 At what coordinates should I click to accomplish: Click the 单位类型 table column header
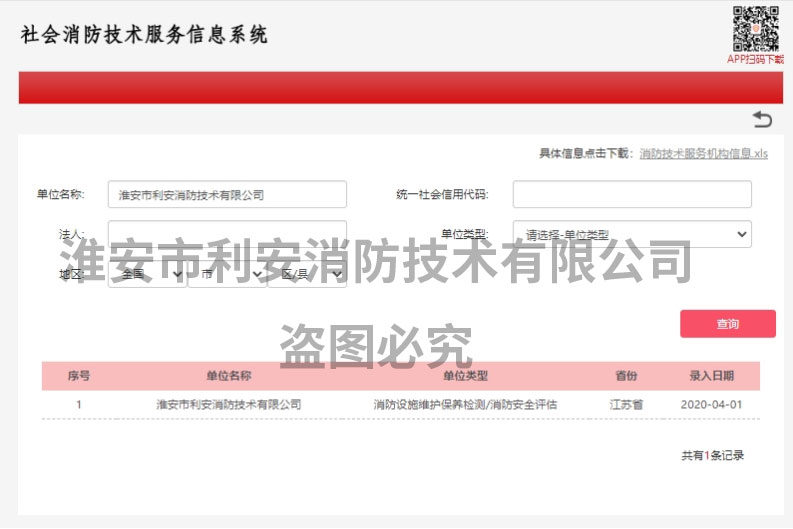(465, 376)
